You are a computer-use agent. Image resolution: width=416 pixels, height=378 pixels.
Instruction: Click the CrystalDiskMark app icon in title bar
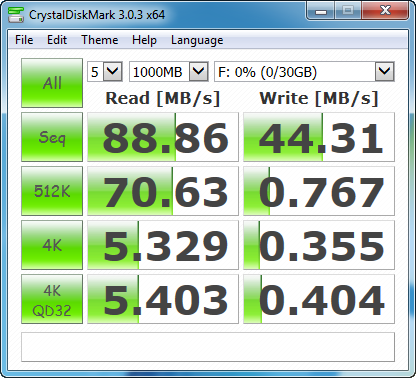[x=16, y=14]
